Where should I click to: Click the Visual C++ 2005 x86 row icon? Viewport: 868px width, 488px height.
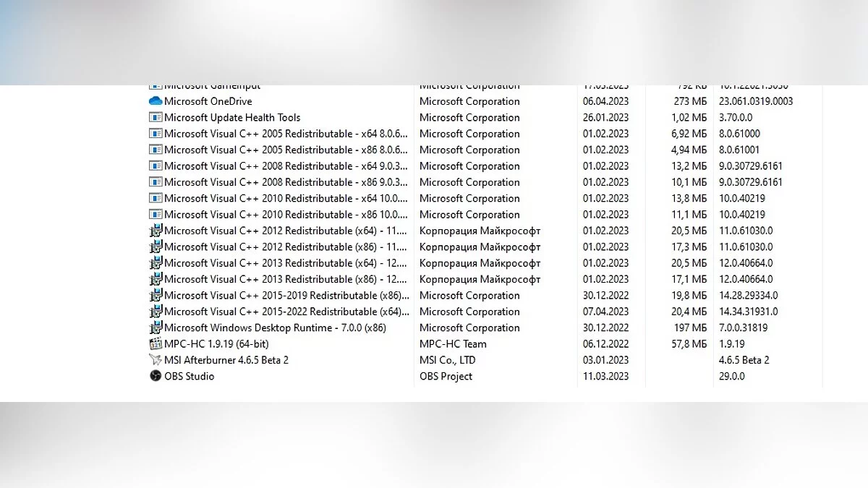(156, 150)
